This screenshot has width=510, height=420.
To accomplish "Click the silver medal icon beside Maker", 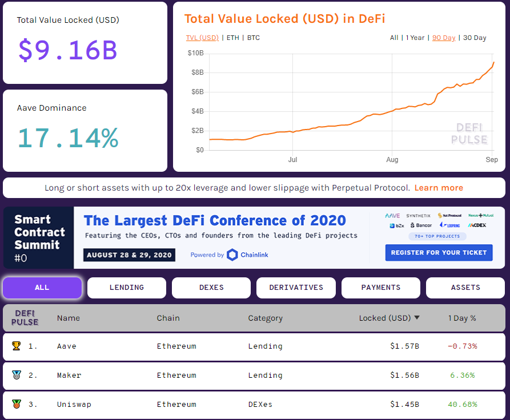I will coord(16,375).
